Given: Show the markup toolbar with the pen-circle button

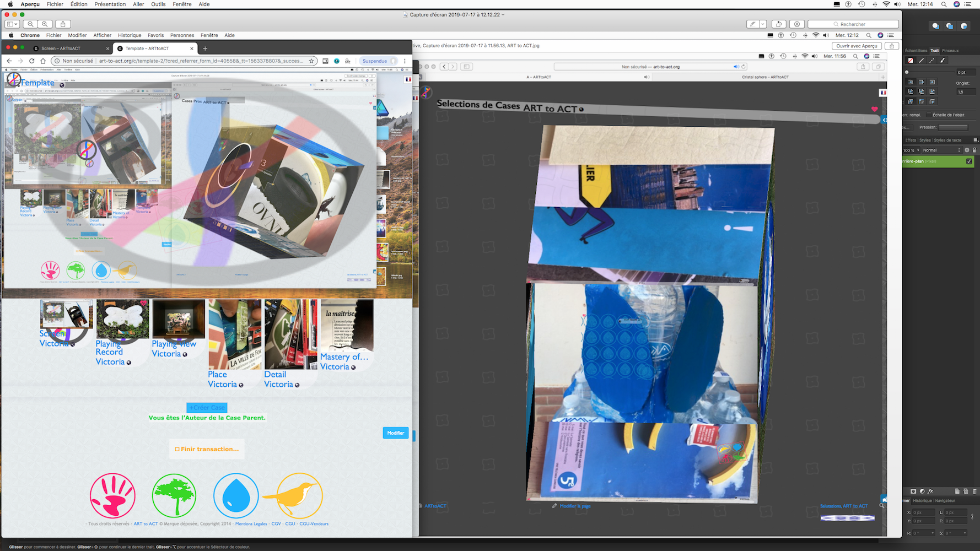Looking at the screenshot, I should coord(797,24).
